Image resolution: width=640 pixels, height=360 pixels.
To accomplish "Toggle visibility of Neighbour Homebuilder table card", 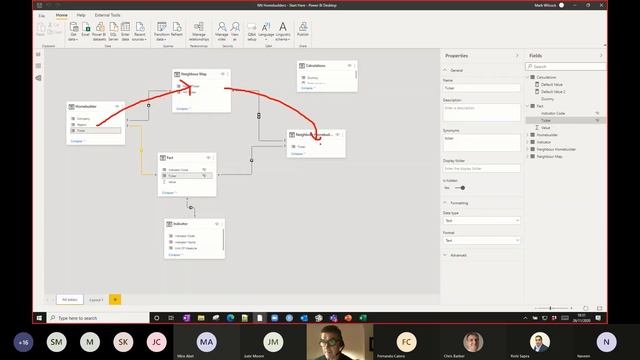I will tap(337, 134).
